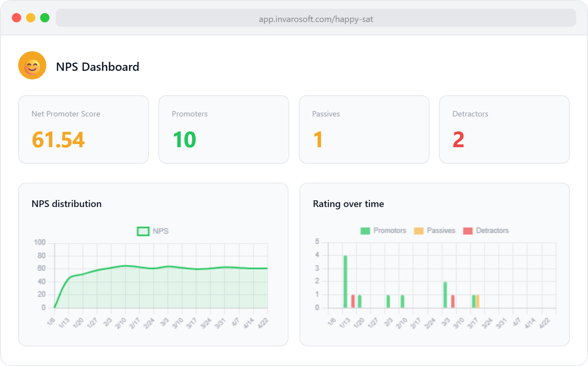Click the Promotors legend label
Viewport: 588px width, 366px height.
390,231
